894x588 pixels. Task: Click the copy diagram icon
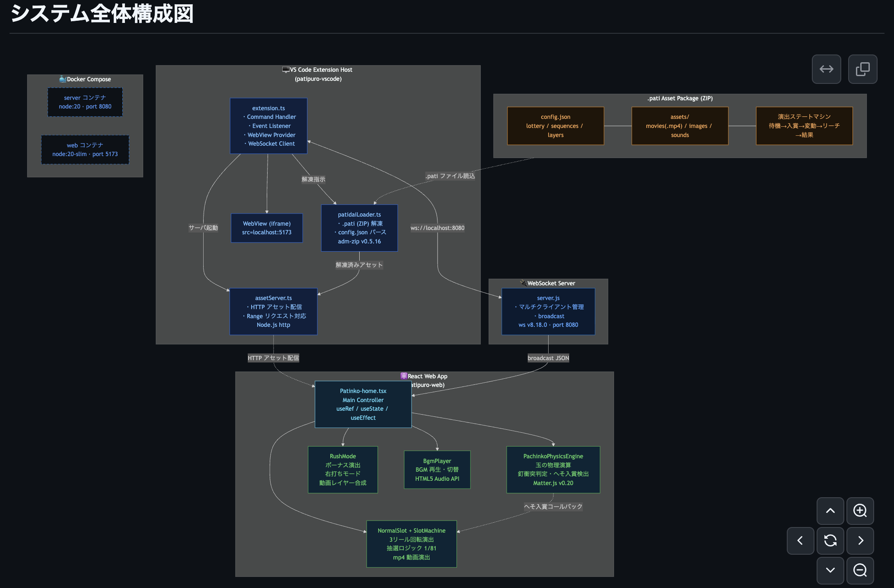(862, 69)
